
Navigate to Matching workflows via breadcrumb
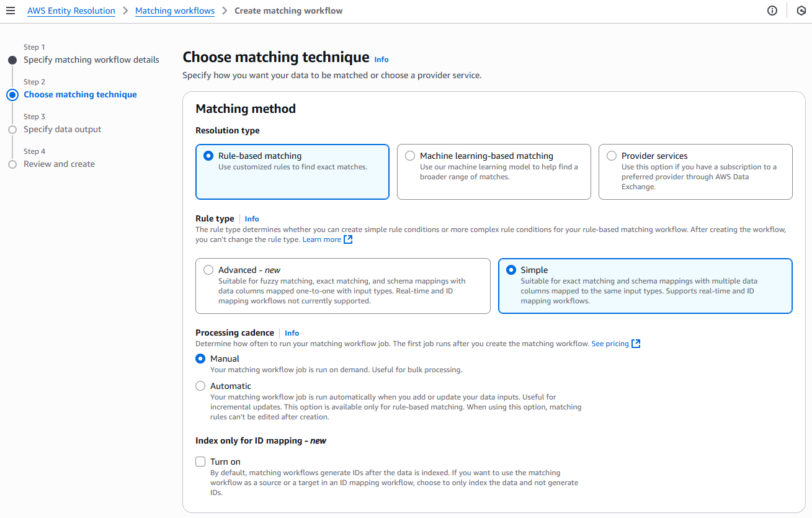(174, 11)
